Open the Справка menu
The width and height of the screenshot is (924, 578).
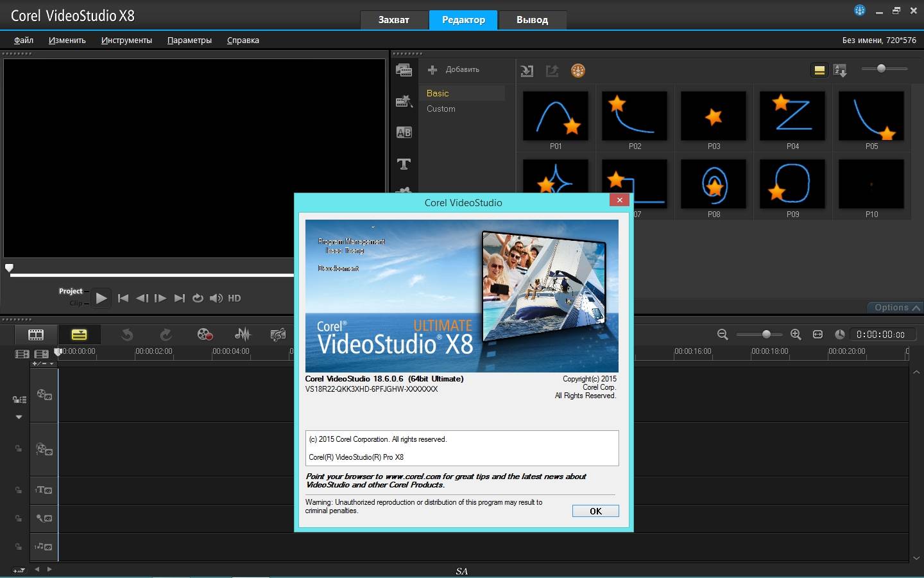tap(243, 40)
